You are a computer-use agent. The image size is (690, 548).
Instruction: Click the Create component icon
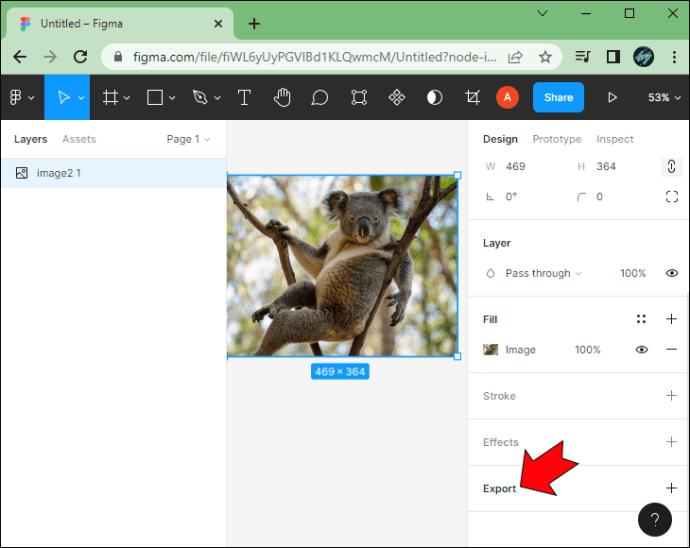[x=396, y=97]
